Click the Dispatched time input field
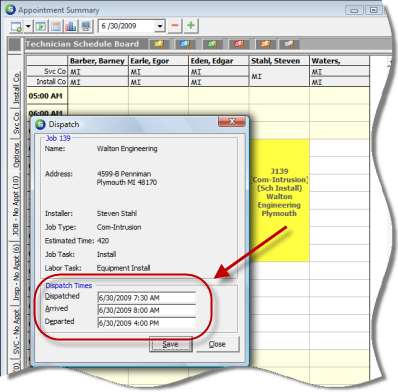Viewport: 398px width, 392px height. pos(147,298)
